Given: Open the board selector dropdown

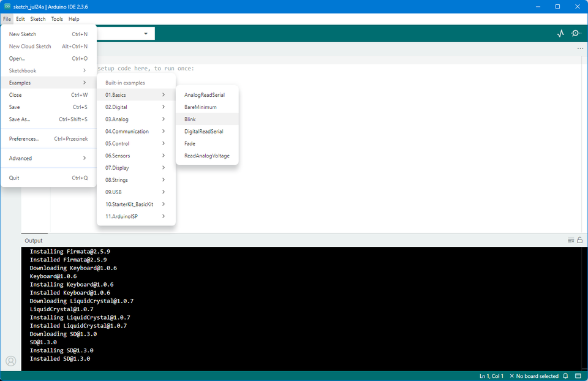Looking at the screenshot, I should [x=126, y=33].
